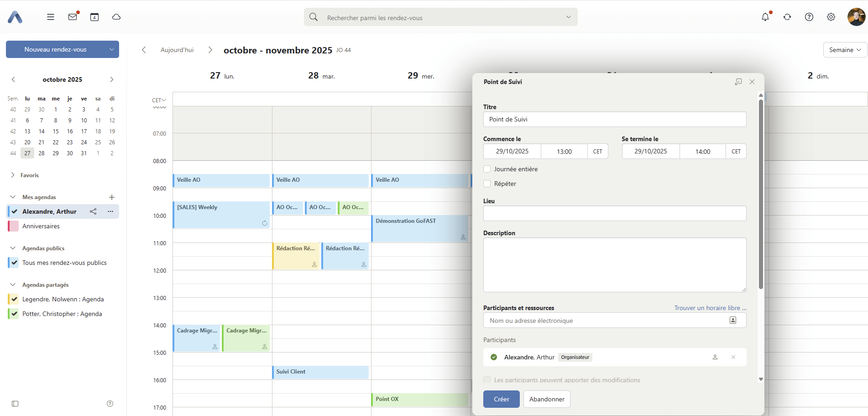Enable the Journée entière checkbox
868x416 pixels.
(x=487, y=169)
